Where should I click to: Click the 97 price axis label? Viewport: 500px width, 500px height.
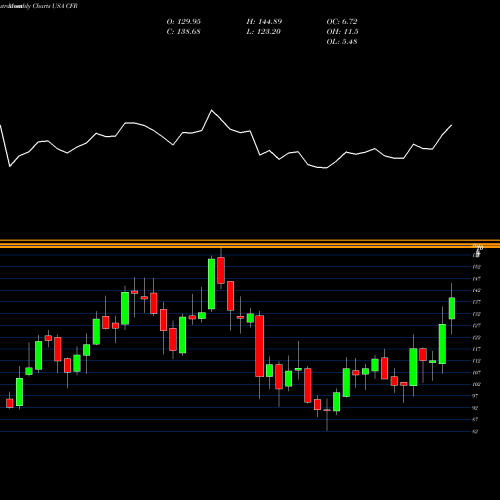(476, 396)
